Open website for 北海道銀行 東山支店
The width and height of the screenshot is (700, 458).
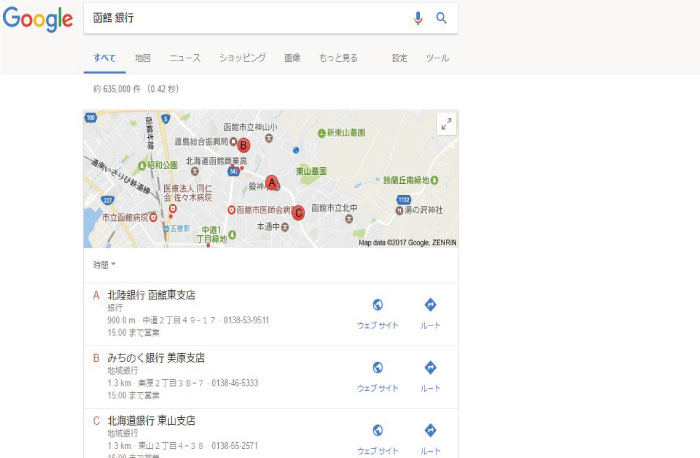[378, 440]
